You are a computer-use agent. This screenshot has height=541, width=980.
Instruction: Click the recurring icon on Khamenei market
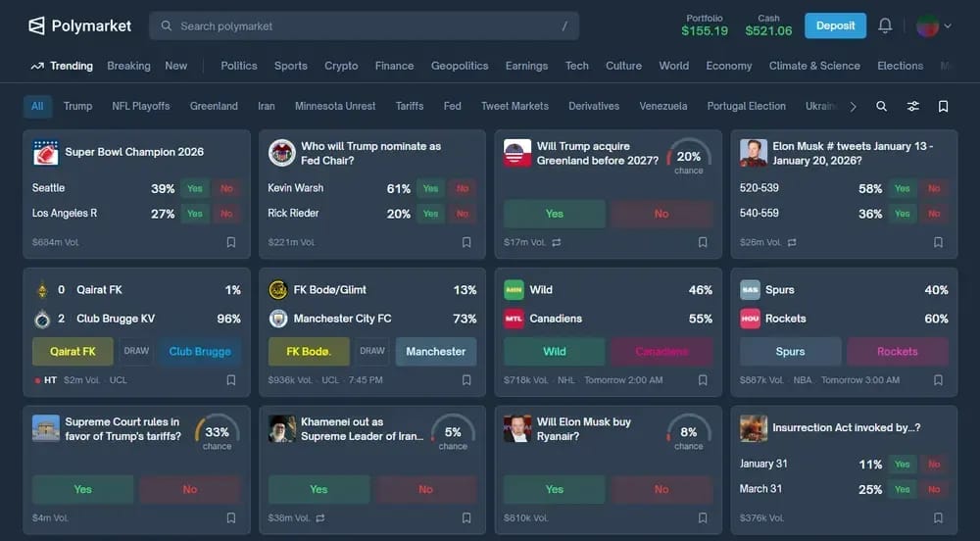(x=320, y=517)
